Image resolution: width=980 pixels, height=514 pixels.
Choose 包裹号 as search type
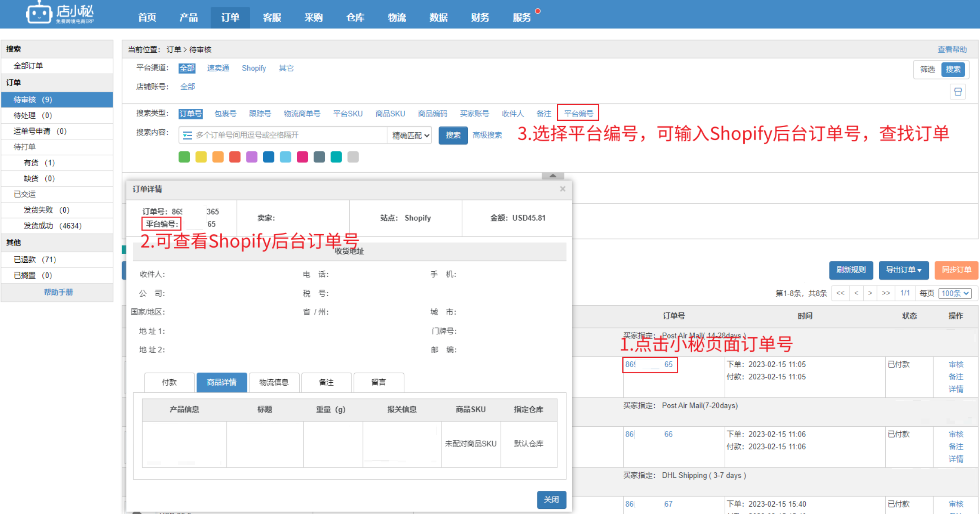(225, 113)
